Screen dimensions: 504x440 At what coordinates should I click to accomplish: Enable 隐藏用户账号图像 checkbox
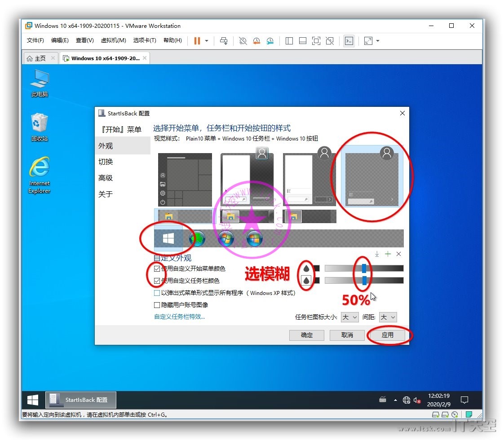(x=157, y=305)
